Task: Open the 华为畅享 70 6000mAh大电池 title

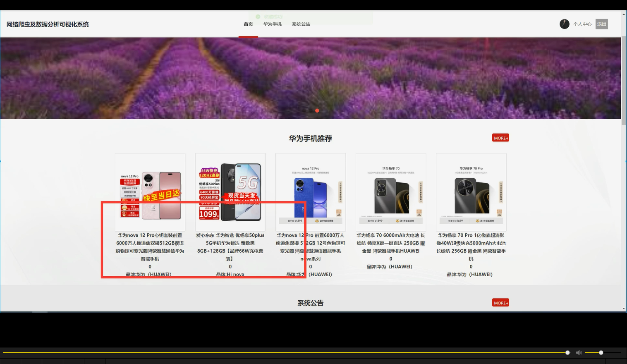Action: (x=391, y=243)
